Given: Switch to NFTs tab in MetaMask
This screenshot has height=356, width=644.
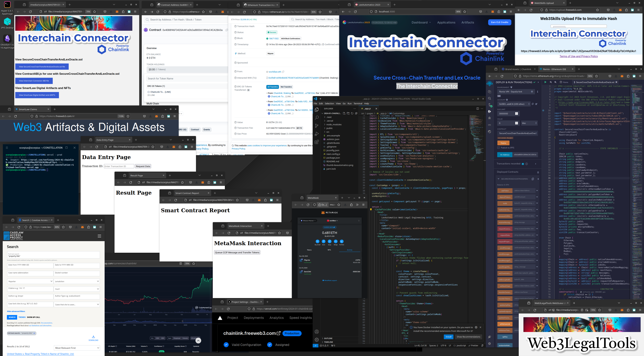Looking at the screenshot, I should [329, 250].
